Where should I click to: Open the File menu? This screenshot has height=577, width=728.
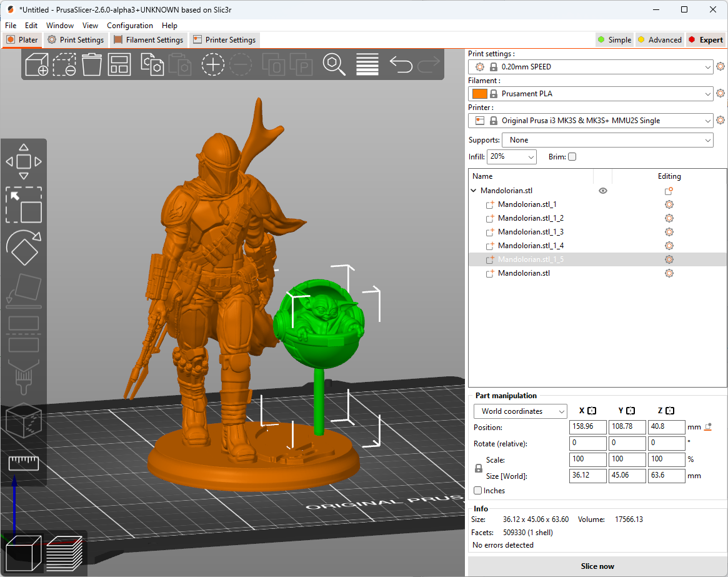(x=11, y=26)
